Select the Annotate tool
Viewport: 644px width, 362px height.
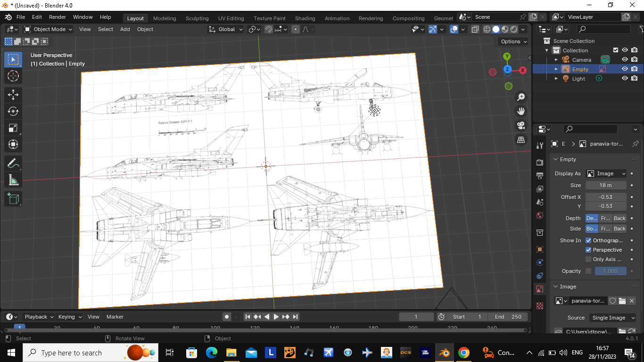point(13,164)
